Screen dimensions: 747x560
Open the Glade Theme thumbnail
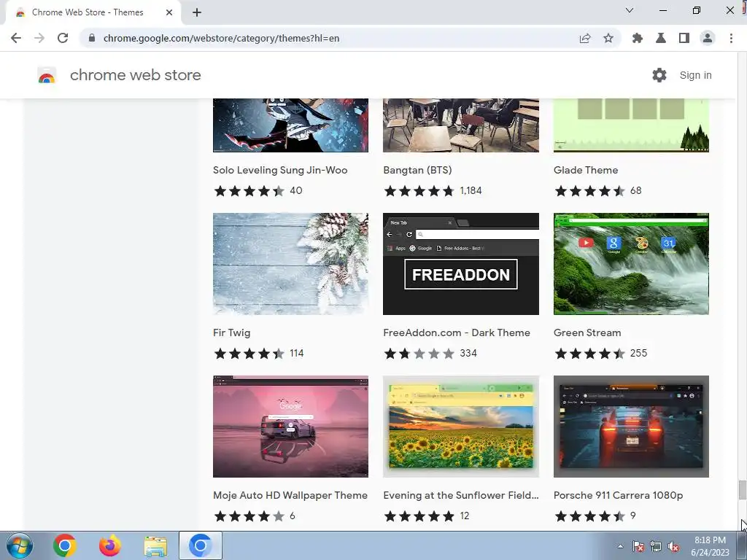tap(631, 125)
